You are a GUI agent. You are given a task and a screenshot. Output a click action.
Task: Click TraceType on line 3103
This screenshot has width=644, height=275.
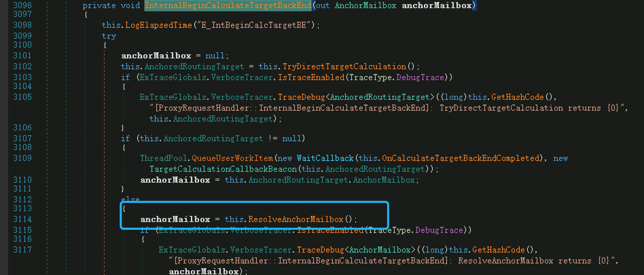coord(370,77)
